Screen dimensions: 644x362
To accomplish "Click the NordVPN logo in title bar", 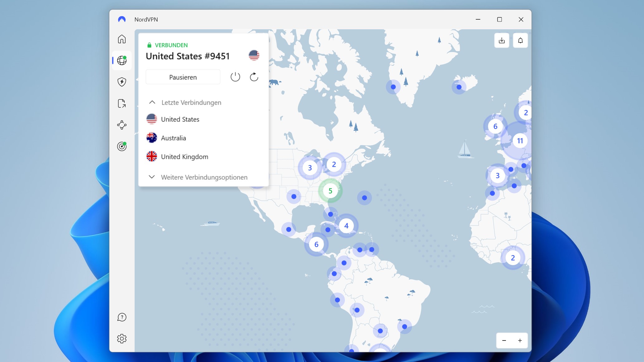I will point(122,19).
